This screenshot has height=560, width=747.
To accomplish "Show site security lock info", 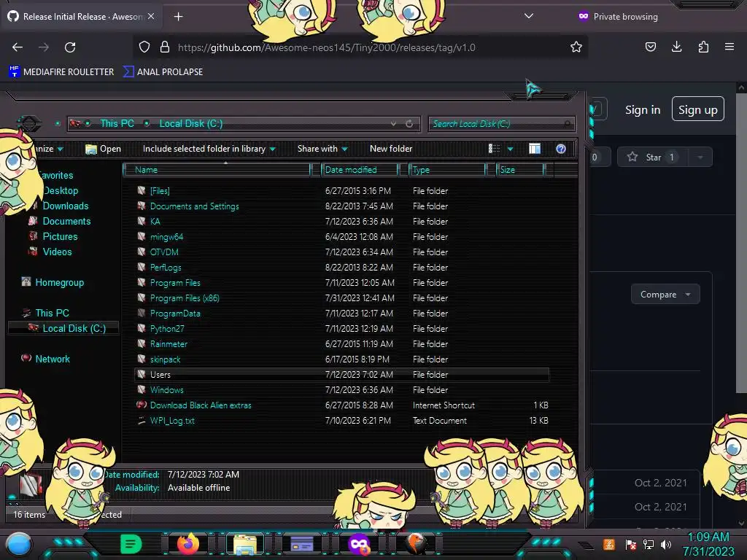I will point(164,47).
